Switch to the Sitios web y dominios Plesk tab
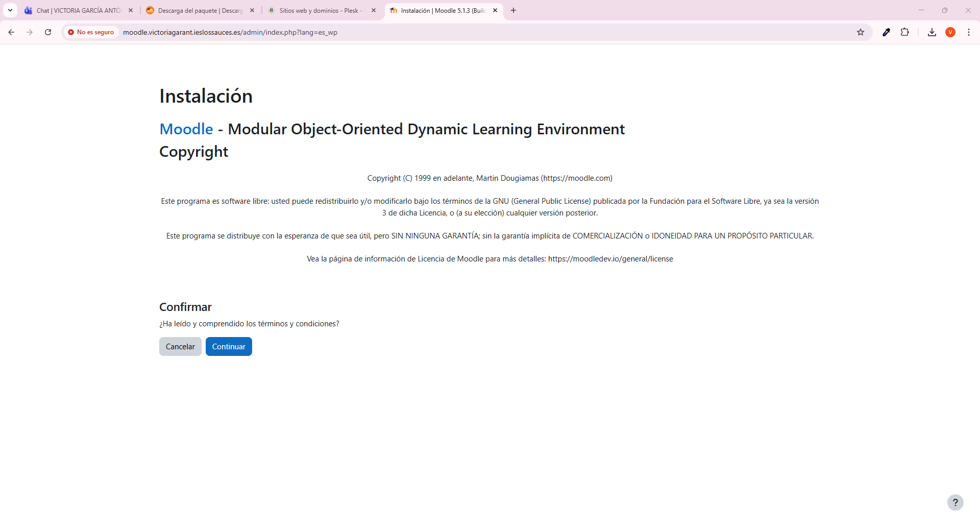This screenshot has height=527, width=980. [x=322, y=10]
